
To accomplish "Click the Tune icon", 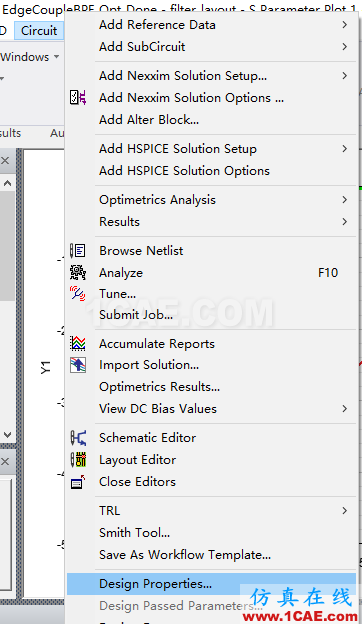I will 78,294.
